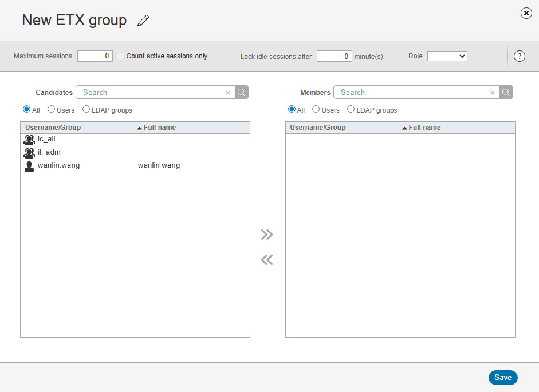
Task: Click the Members search magnifier icon
Action: (x=506, y=92)
